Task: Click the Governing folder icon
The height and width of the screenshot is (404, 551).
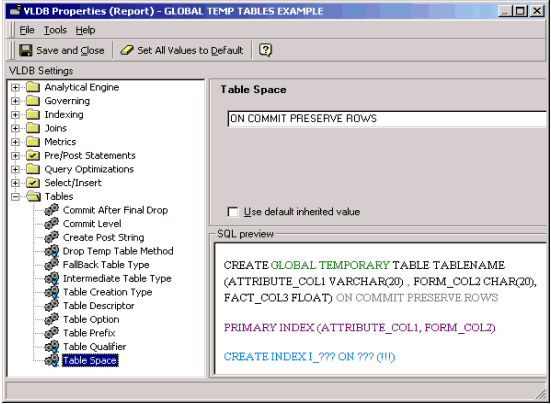Action: tap(33, 100)
